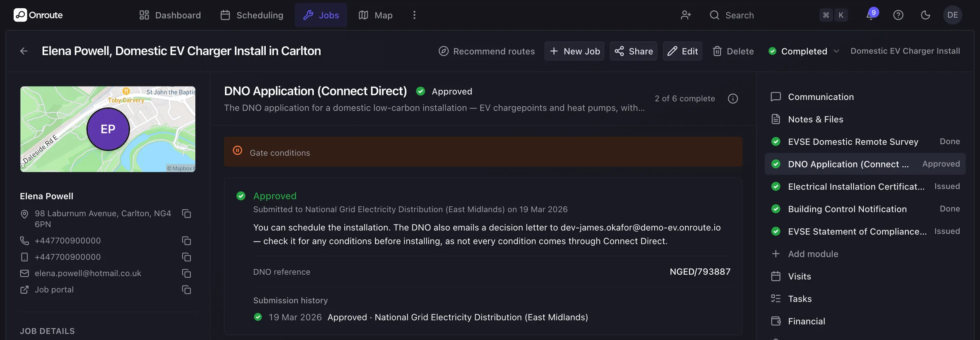
Task: Select DNO Application module in sidebar
Action: tap(865, 164)
